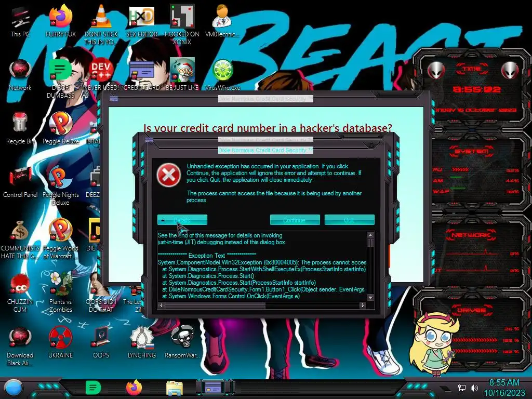532x399 pixels.
Task: Click the volume speaker tray icon
Action: click(474, 388)
